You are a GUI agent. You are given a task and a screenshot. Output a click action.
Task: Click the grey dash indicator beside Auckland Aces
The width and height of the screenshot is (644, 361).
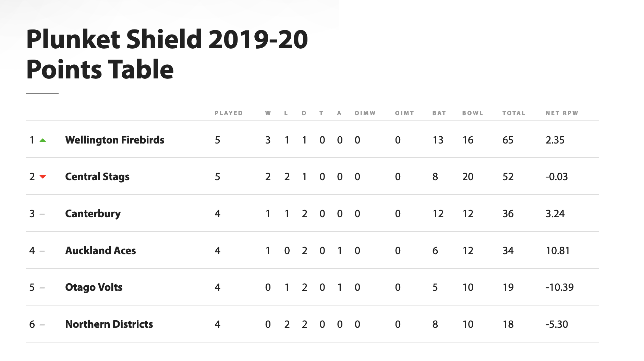(42, 251)
